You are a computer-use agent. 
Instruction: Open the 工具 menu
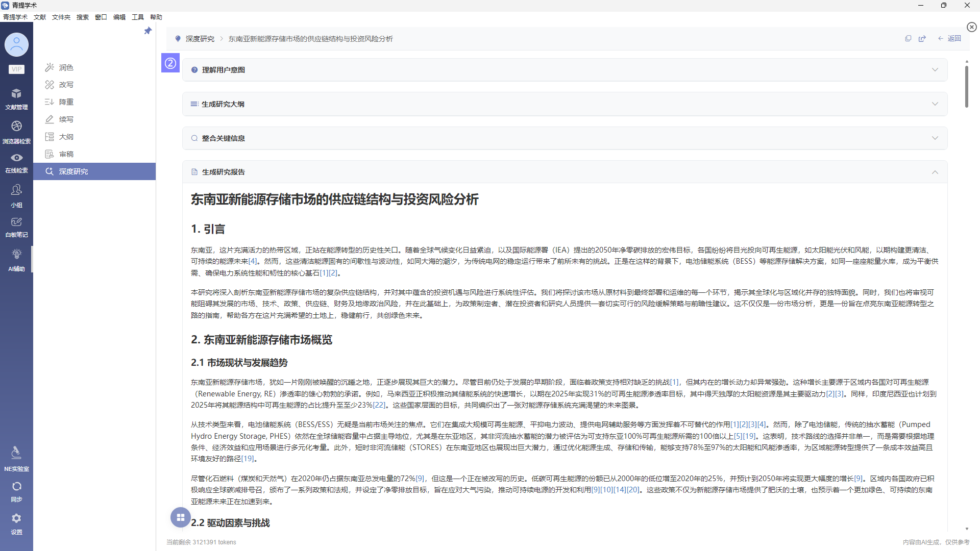(137, 17)
